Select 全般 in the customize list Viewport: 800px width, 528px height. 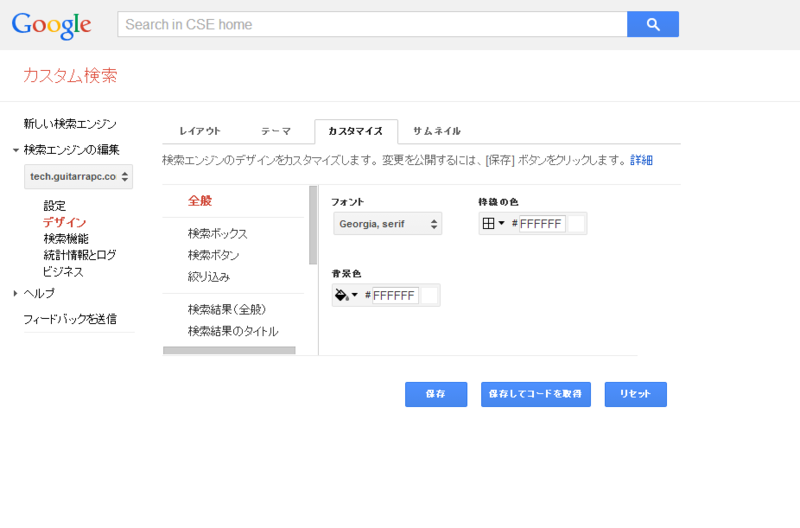[199, 200]
